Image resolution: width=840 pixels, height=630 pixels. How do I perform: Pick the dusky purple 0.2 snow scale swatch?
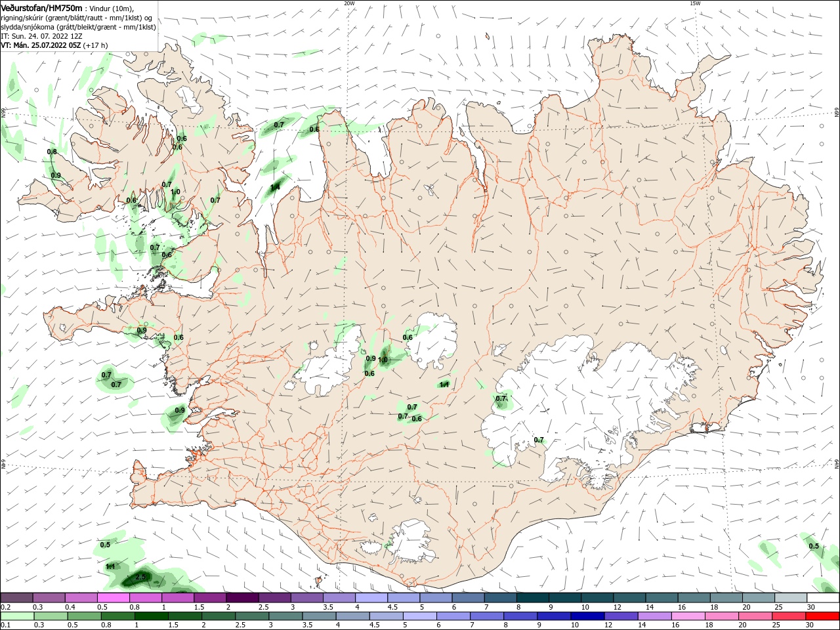[16, 598]
